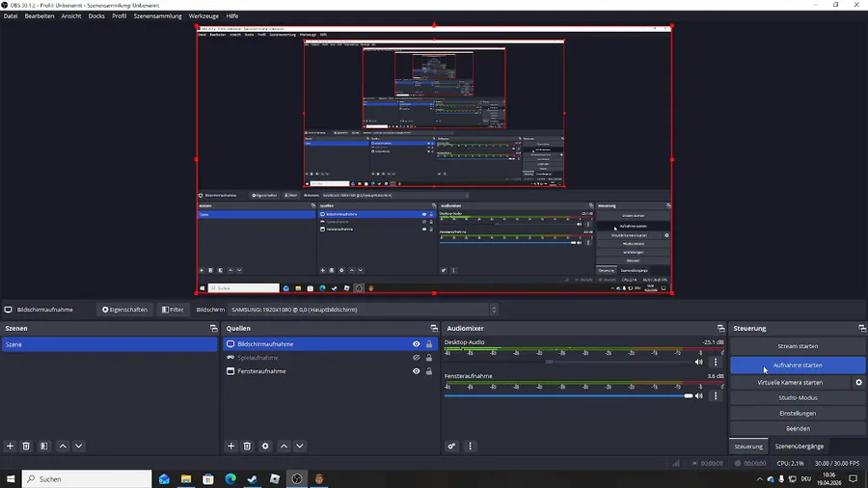This screenshot has width=868, height=488.
Task: Click Beenden to exit OBS
Action: pyautogui.click(x=798, y=429)
